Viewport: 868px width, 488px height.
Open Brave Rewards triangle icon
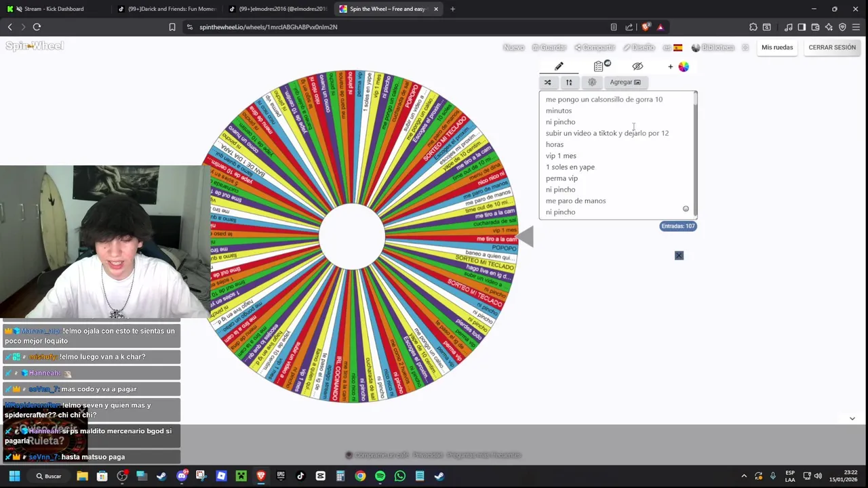click(x=660, y=27)
